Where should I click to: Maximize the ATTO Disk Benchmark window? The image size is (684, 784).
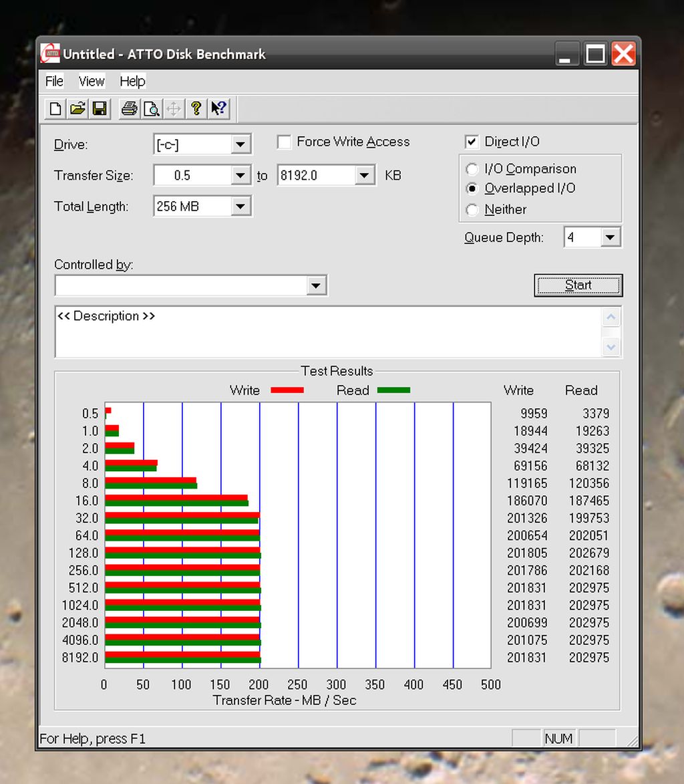(x=595, y=53)
